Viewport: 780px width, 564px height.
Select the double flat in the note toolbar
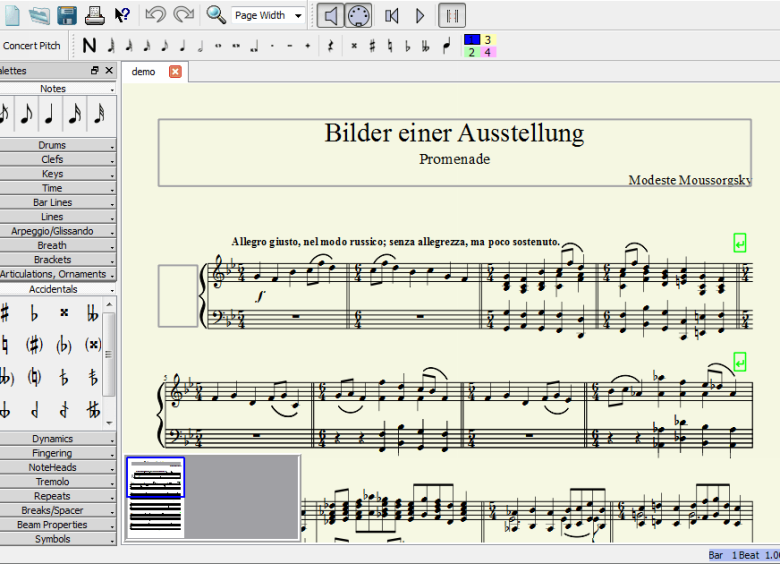[426, 45]
